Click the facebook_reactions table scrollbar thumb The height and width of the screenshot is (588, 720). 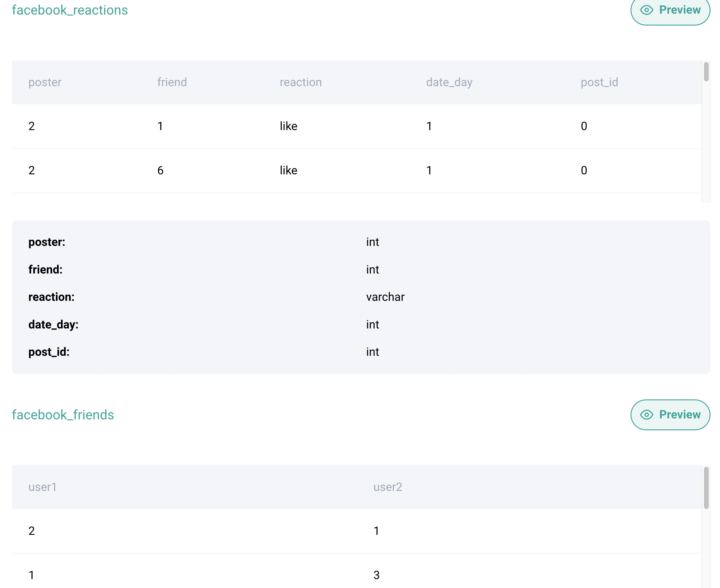(x=706, y=72)
